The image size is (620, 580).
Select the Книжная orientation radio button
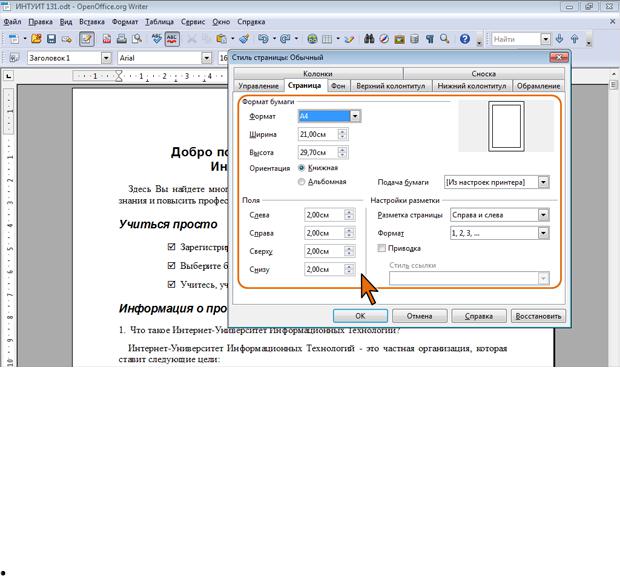click(x=302, y=168)
